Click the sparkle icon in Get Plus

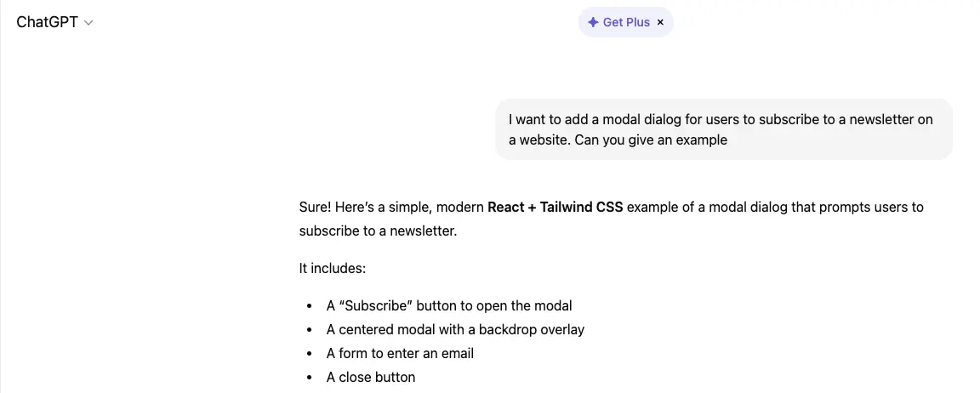[593, 23]
